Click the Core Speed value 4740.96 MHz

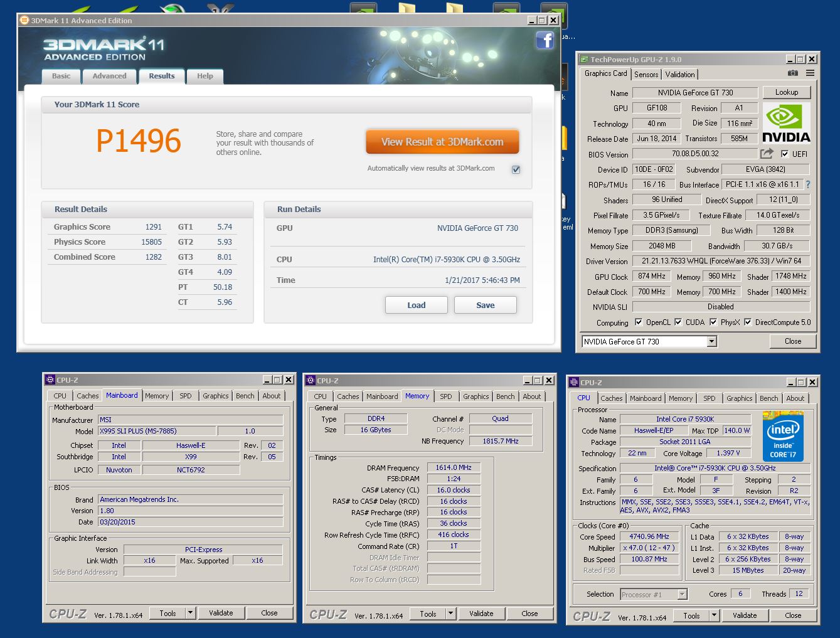(x=650, y=536)
